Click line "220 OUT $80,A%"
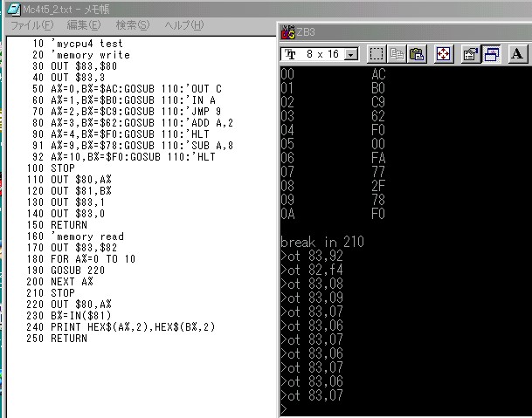 tap(69, 305)
